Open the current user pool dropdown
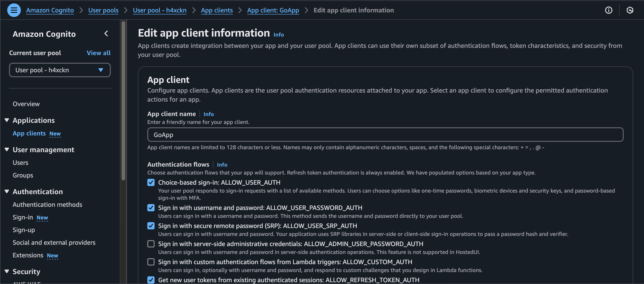 [x=59, y=70]
